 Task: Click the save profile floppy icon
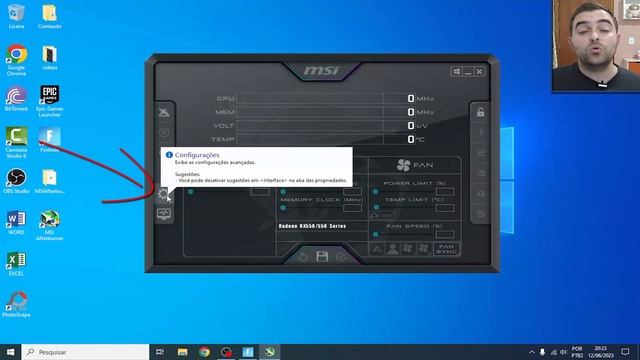click(322, 256)
